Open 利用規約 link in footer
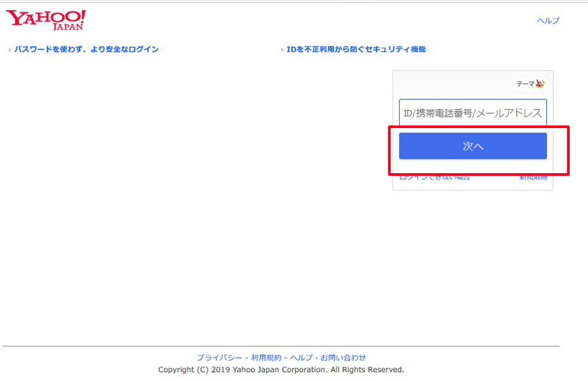Image resolution: width=588 pixels, height=381 pixels. pos(266,357)
